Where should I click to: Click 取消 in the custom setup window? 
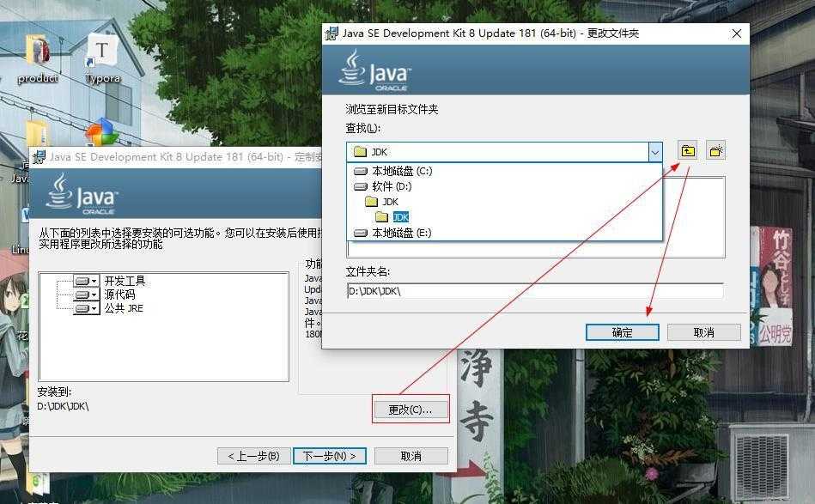[x=411, y=456]
